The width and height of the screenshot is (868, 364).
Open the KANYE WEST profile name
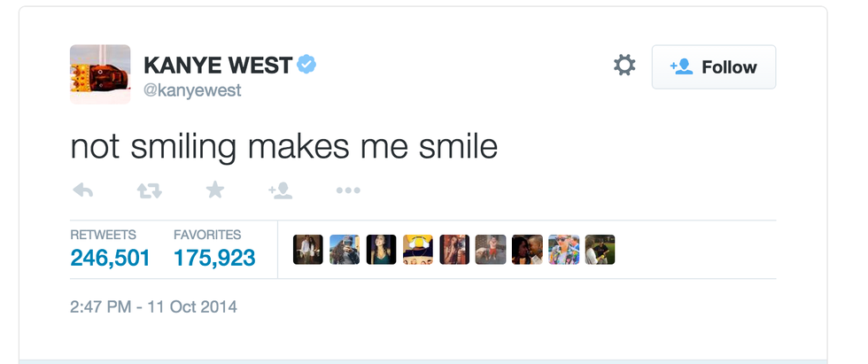(217, 65)
